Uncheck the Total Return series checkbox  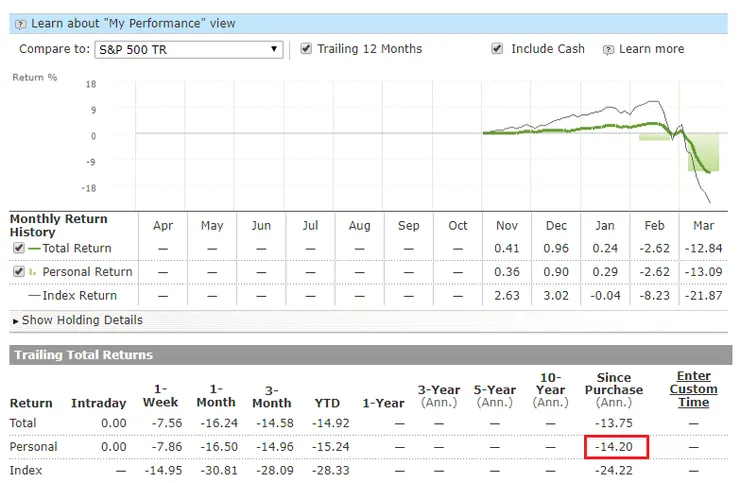coord(18,248)
